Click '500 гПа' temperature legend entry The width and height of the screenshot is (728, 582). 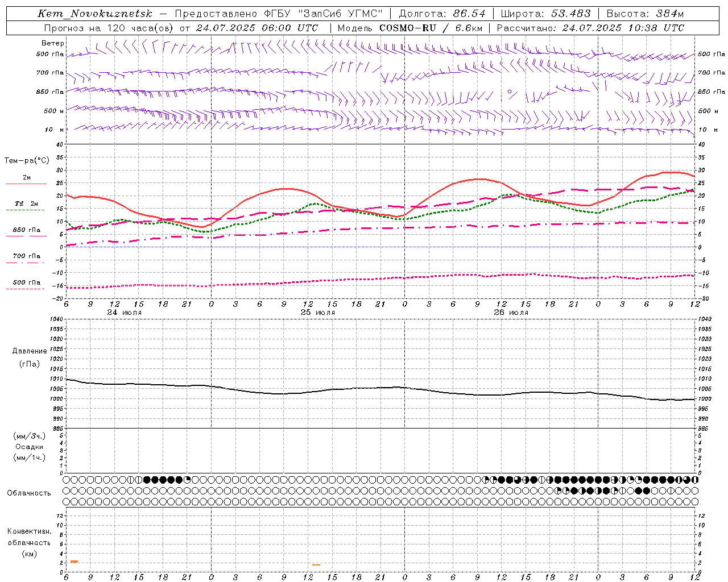[27, 282]
